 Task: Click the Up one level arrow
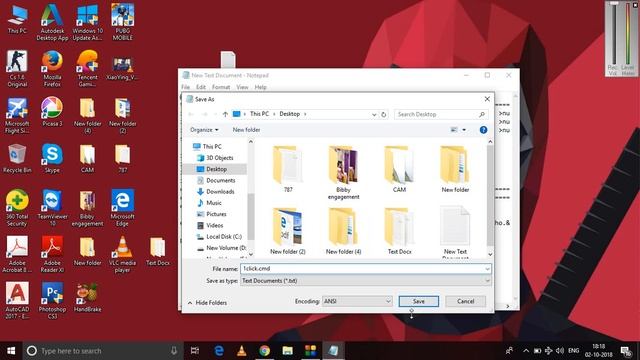pos(225,114)
